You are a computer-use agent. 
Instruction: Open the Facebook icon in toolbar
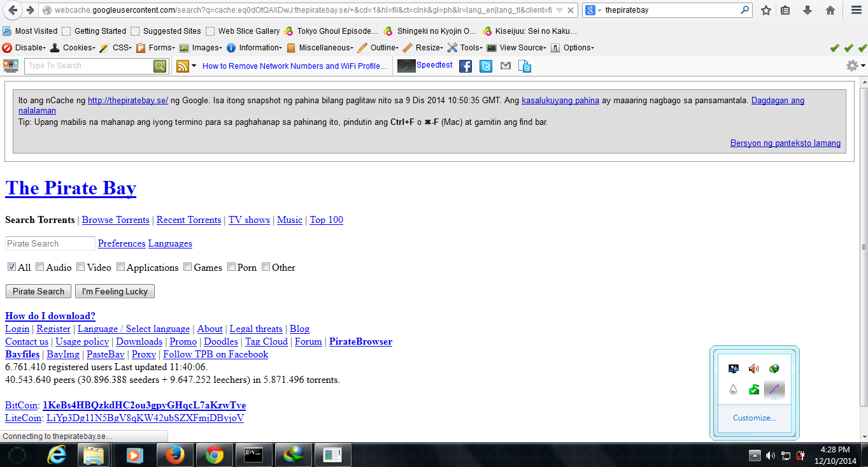point(466,66)
